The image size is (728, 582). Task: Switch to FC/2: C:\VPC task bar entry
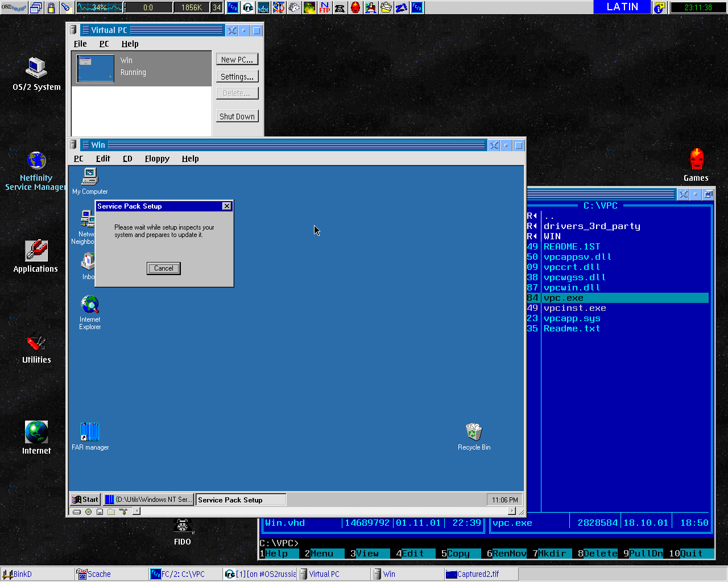(x=185, y=574)
